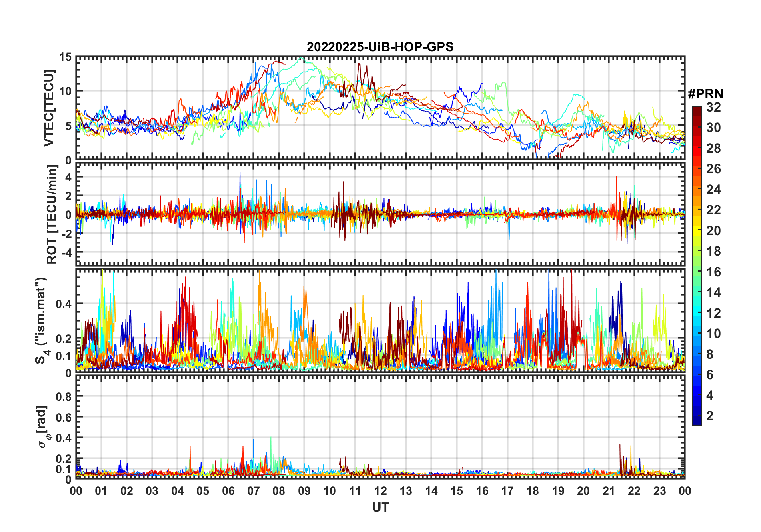Select the 05 hour tick label
The width and height of the screenshot is (761, 532).
click(x=203, y=491)
